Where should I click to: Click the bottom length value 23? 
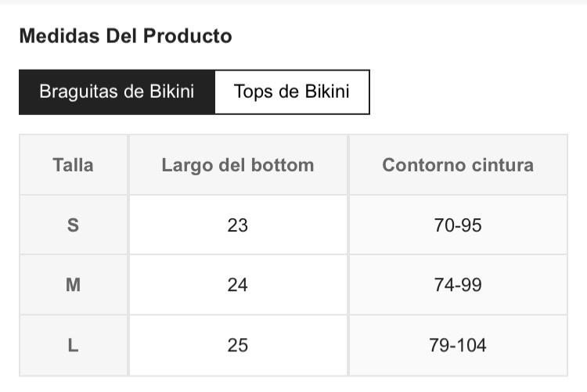[238, 225]
